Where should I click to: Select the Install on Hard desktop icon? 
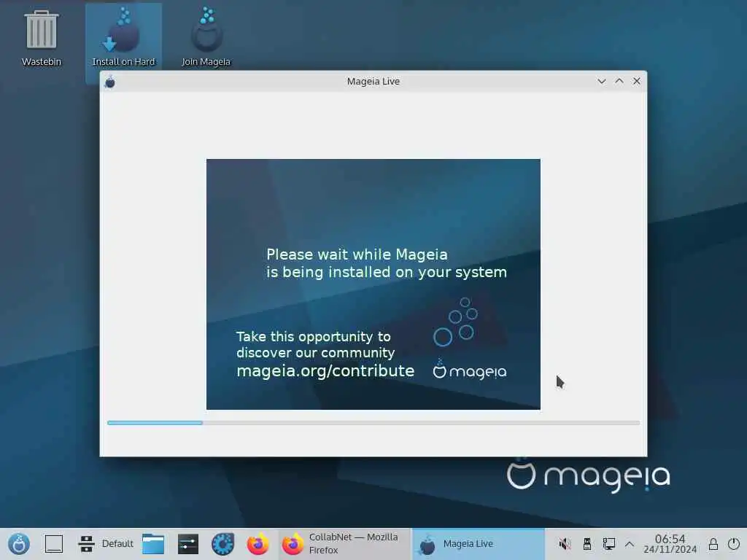tap(123, 39)
